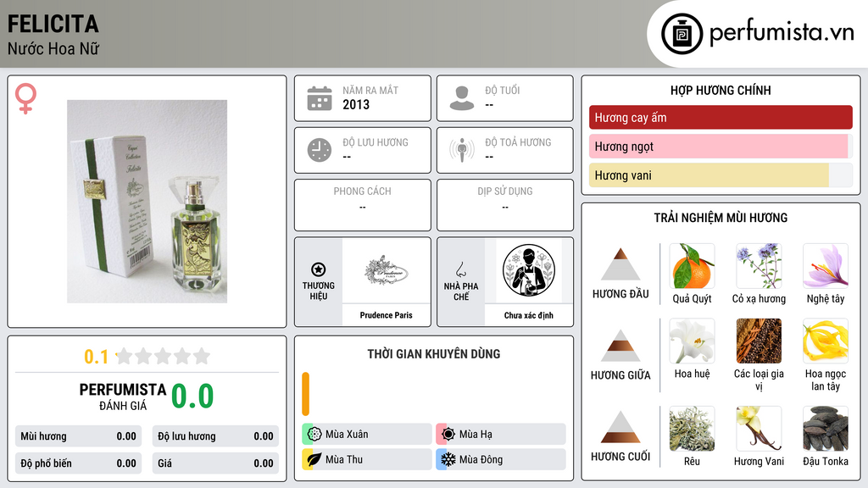
Task: Click the green 0.0 Perfumista rating
Action: click(x=192, y=396)
